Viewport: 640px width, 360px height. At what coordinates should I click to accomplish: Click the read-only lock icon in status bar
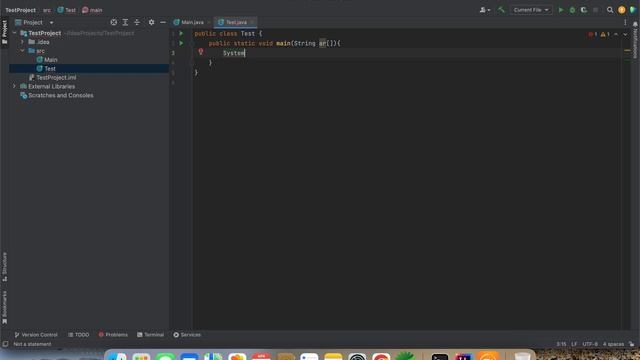(x=632, y=344)
